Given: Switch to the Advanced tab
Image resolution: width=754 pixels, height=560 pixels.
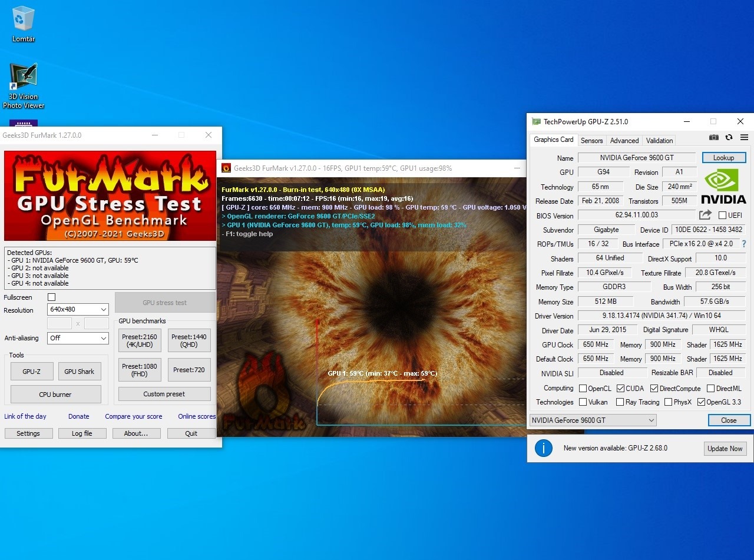Looking at the screenshot, I should tap(624, 141).
